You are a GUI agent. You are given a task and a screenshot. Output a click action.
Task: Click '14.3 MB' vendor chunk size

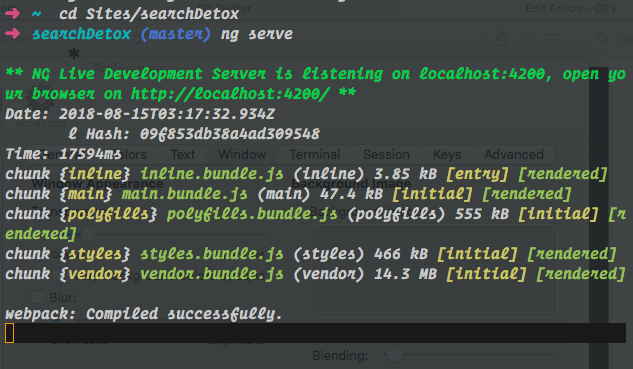[x=405, y=274]
